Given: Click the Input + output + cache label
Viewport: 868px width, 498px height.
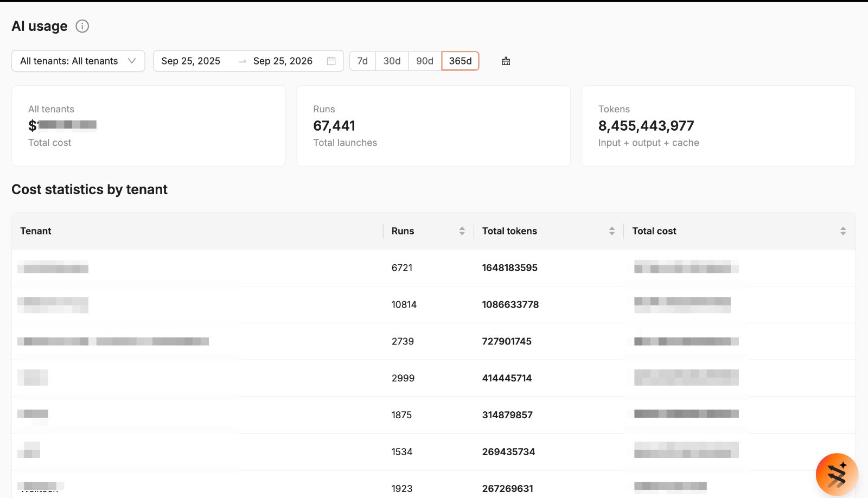Looking at the screenshot, I should (x=648, y=143).
